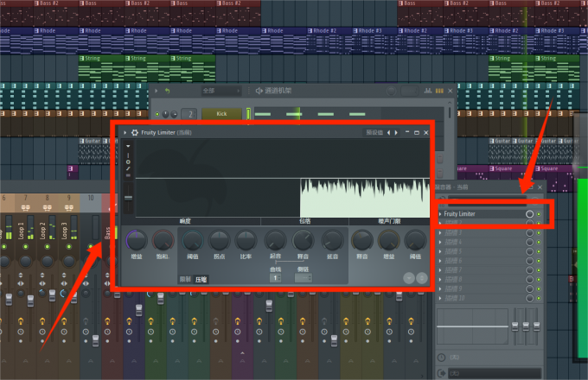Click the mixer output routing arrow icon
This screenshot has height=380, width=588.
(x=441, y=373)
